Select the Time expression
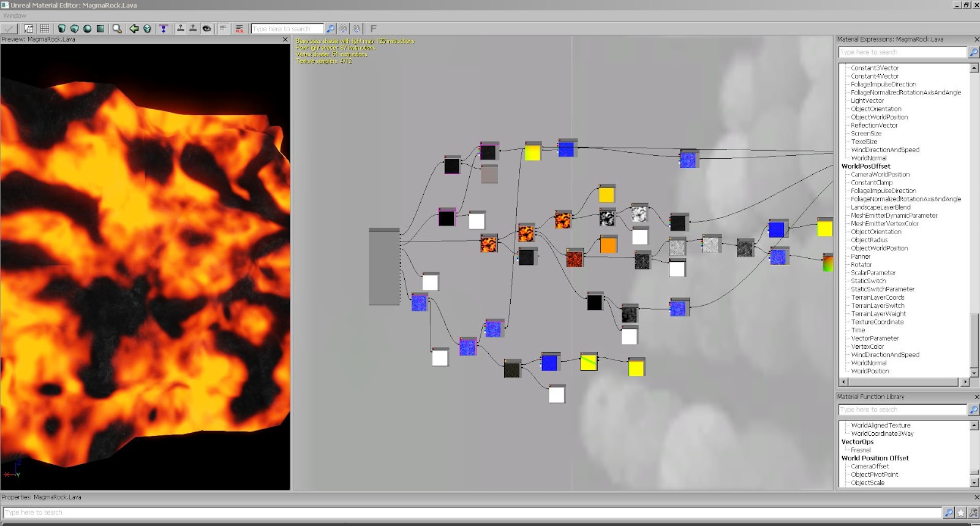 click(858, 330)
